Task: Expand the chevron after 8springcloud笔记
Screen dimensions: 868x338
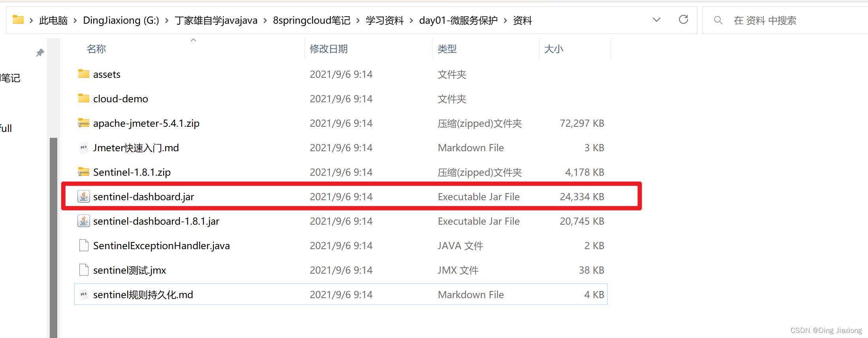Action: [x=358, y=20]
